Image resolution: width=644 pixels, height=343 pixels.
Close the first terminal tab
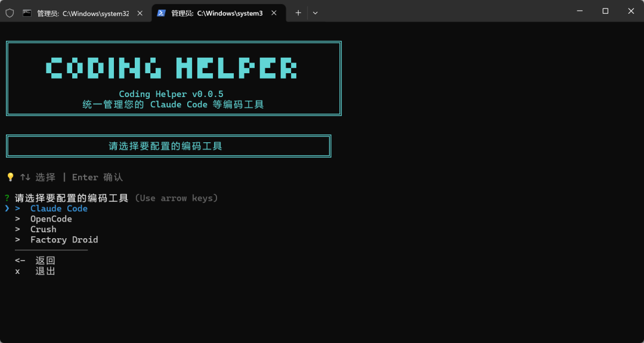(x=140, y=13)
